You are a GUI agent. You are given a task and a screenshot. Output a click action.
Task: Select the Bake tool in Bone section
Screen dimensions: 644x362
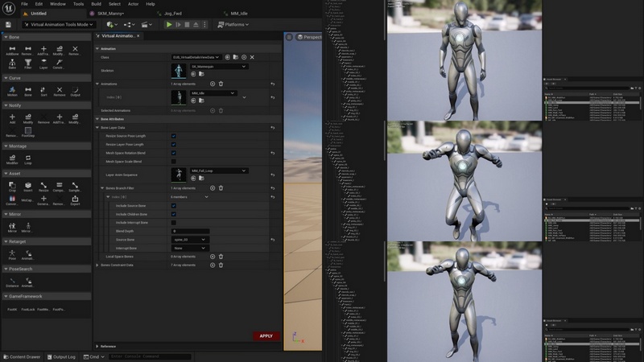(12, 63)
